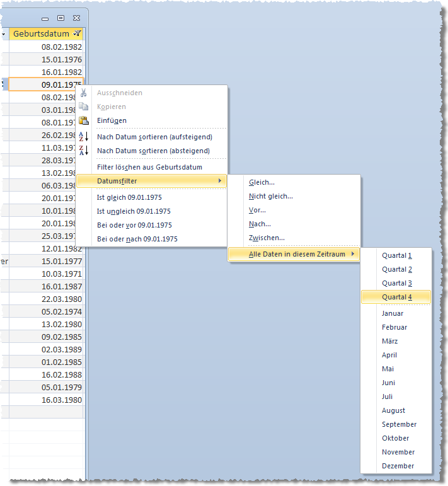
Task: Click the A-Z ascending sort icon
Action: [84, 137]
